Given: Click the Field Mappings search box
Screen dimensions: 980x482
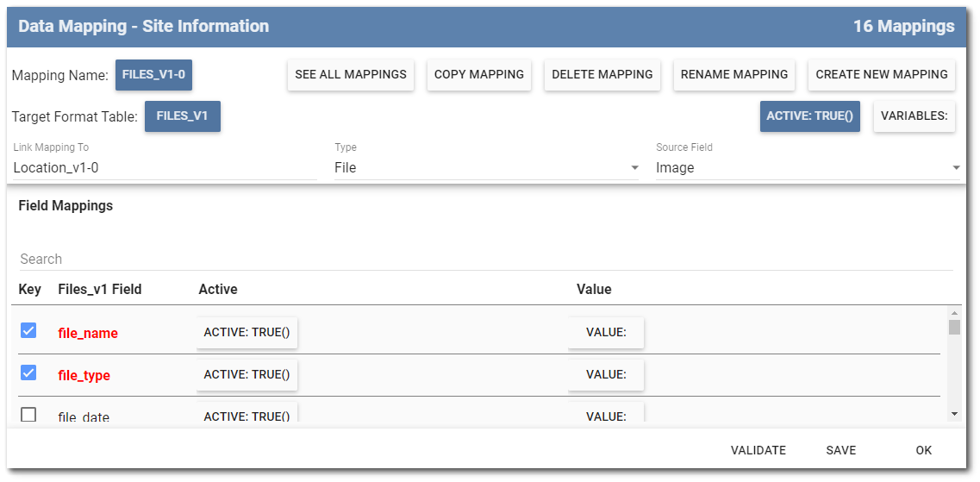Looking at the screenshot, I should (x=486, y=259).
